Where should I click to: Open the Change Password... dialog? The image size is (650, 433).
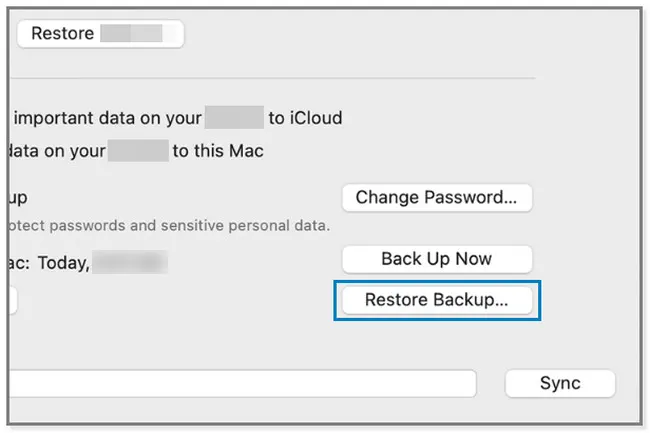point(437,198)
